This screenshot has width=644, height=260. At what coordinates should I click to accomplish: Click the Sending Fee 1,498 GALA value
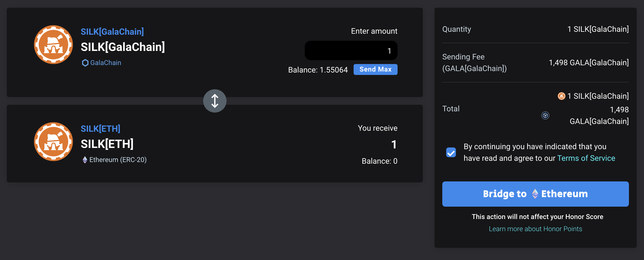[589, 63]
